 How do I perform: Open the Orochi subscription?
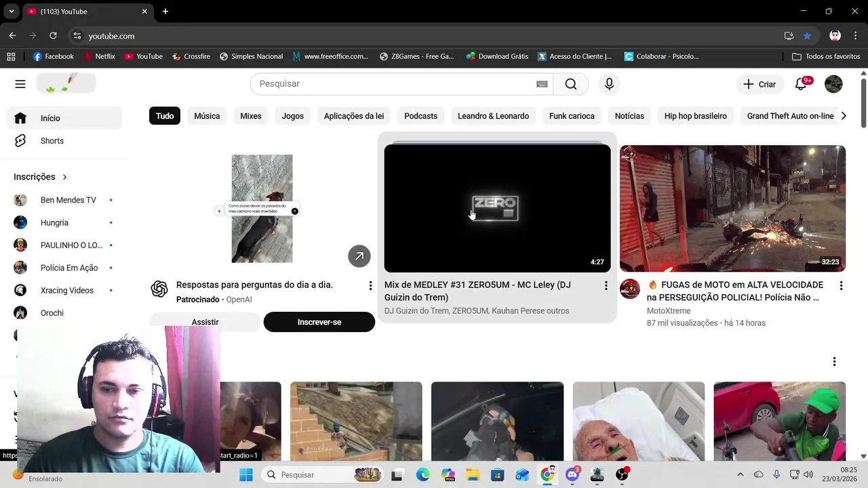[x=64, y=313]
